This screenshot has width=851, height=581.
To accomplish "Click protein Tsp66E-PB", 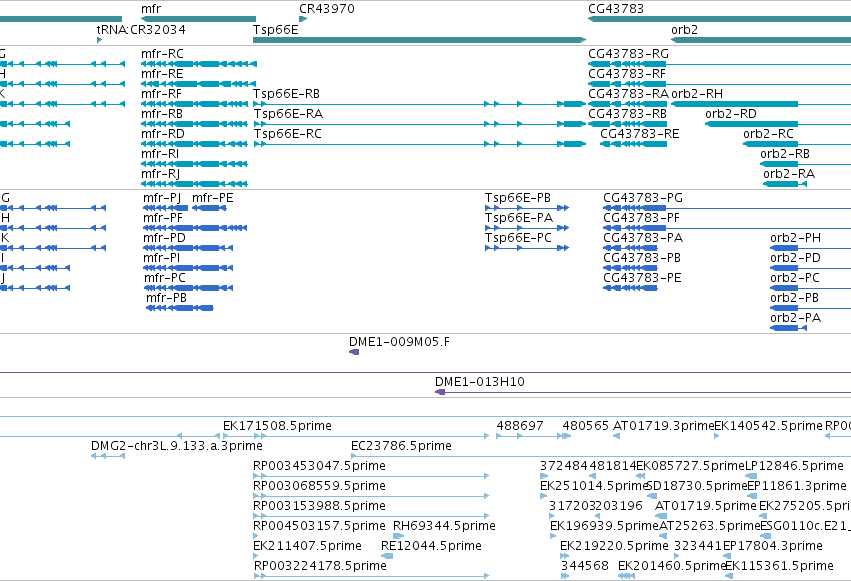I will pyautogui.click(x=527, y=208).
